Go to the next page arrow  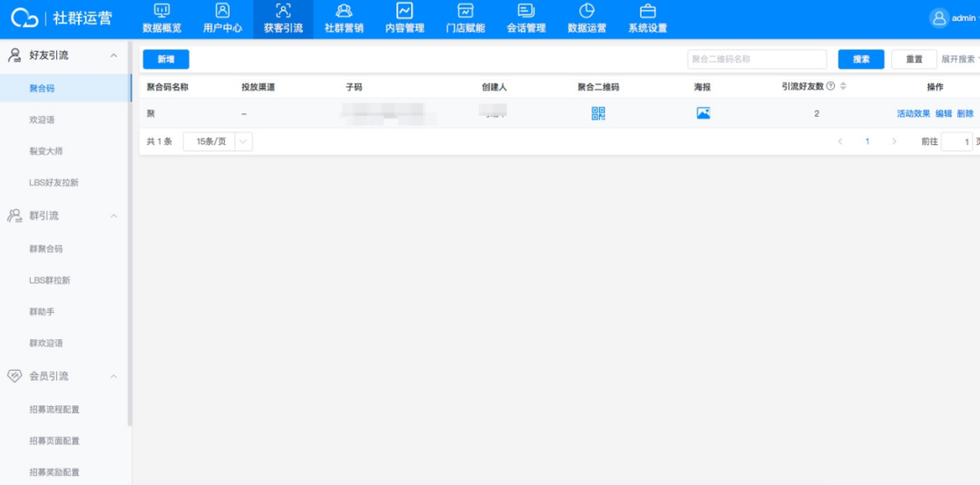pos(895,141)
